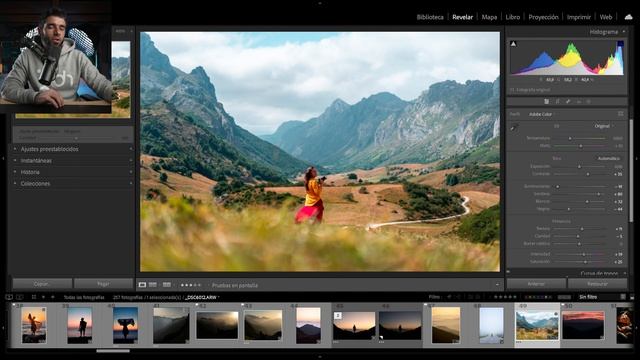
Task: Open the Libro module
Action: (513, 17)
